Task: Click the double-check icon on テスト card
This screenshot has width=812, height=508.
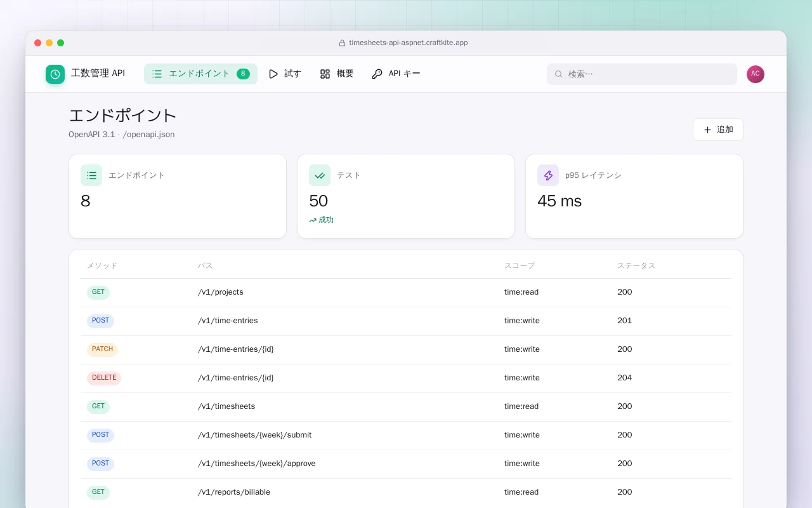Action: 320,175
